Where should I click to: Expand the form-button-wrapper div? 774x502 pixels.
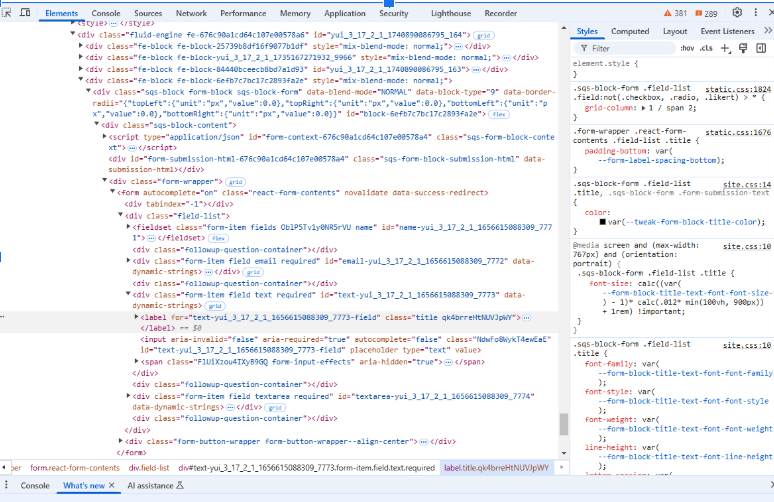pyautogui.click(x=120, y=441)
